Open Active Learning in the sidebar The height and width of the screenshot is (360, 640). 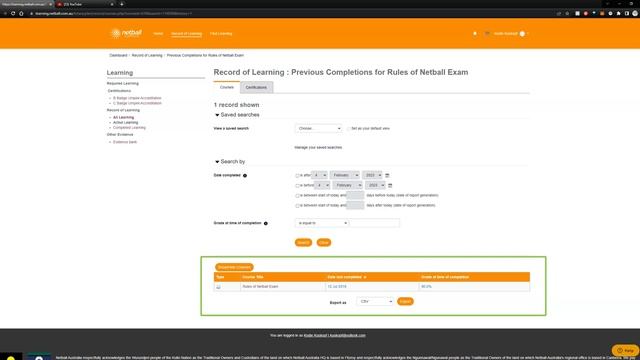tap(125, 122)
